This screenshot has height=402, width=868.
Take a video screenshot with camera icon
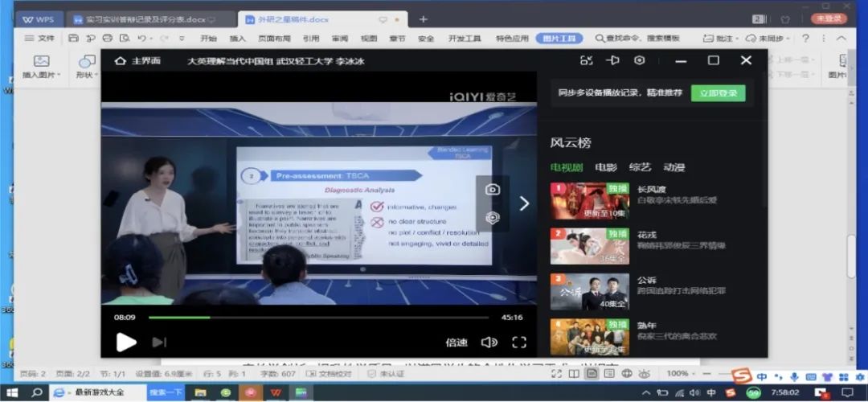493,190
